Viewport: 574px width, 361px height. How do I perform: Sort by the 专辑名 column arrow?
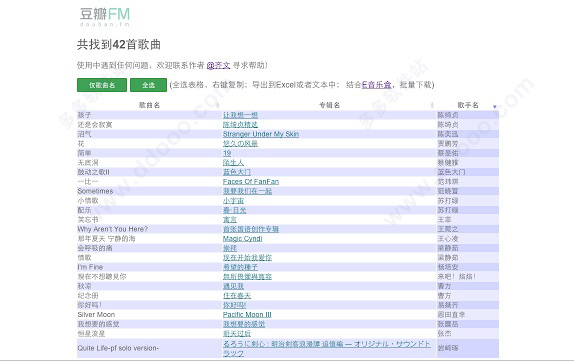(x=432, y=105)
